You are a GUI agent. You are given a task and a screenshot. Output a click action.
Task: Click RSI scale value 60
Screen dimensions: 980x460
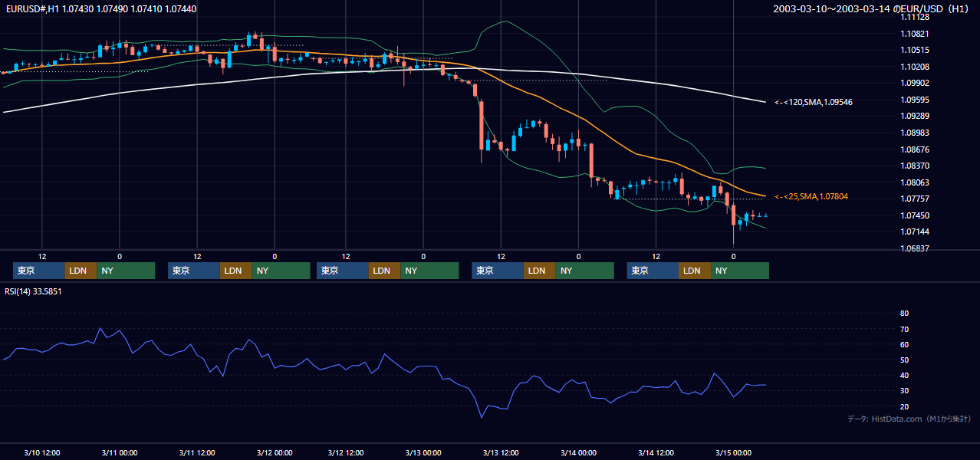click(x=904, y=344)
